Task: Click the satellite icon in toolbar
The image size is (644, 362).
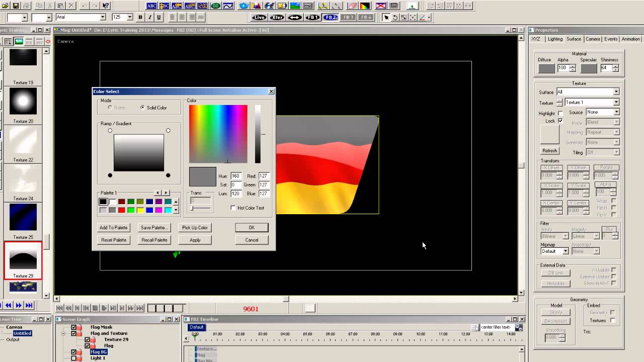Action: (269, 6)
